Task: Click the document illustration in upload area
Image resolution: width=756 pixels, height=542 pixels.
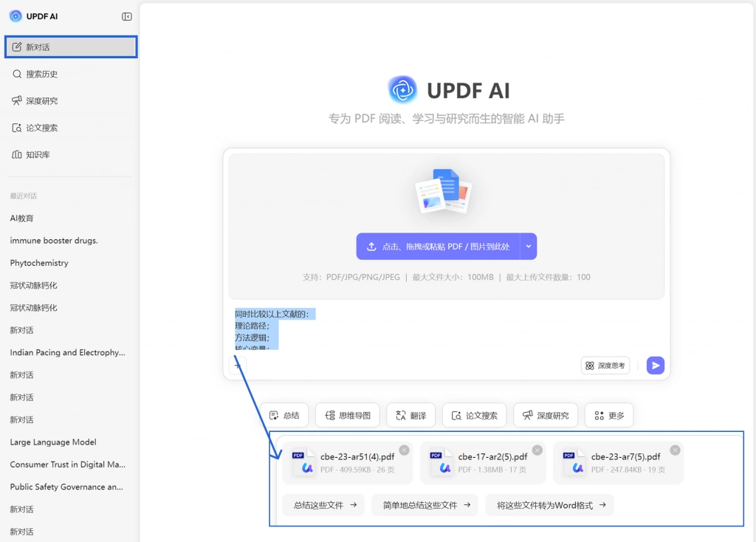Action: pos(444,191)
